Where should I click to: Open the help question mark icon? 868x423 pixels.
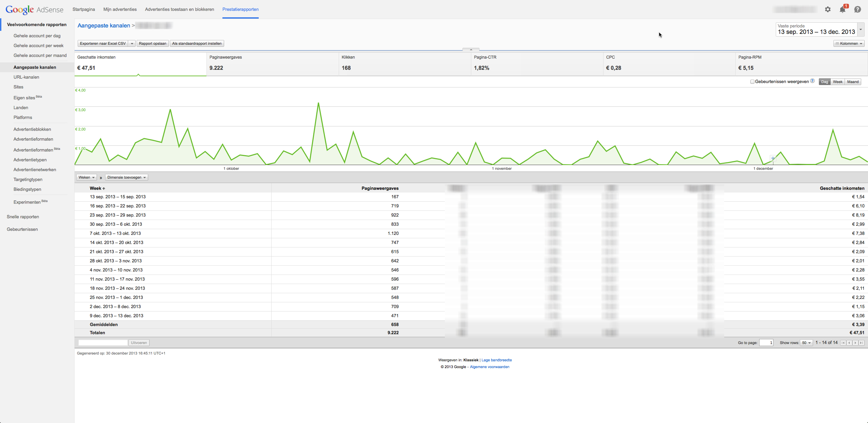[x=857, y=9]
